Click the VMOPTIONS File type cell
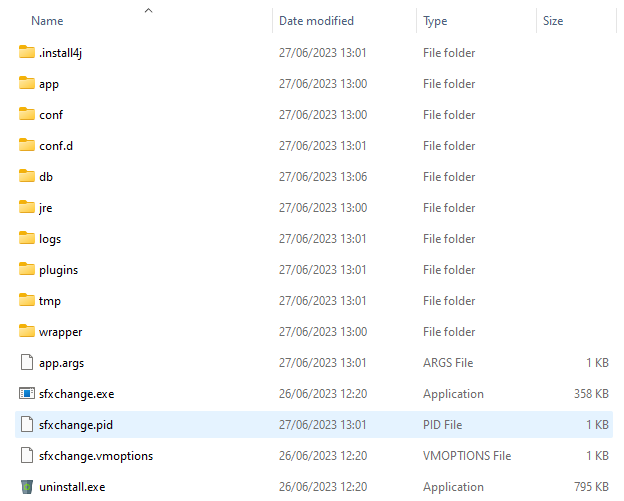 [467, 456]
